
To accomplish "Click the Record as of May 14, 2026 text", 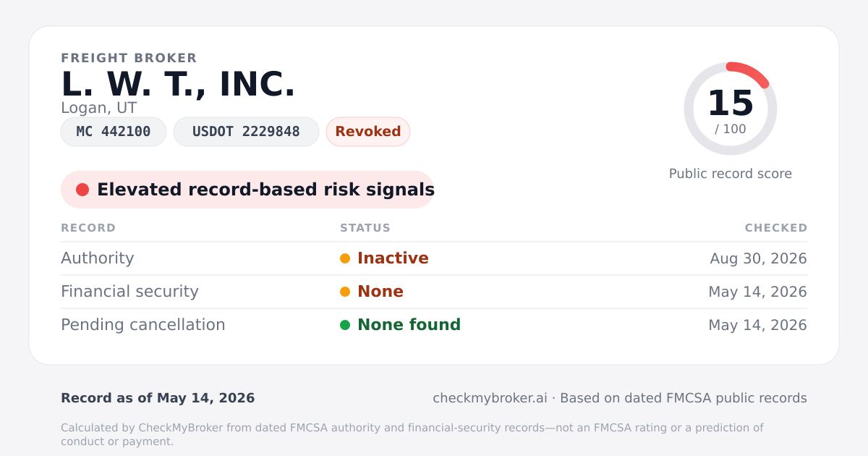I will coord(158,398).
